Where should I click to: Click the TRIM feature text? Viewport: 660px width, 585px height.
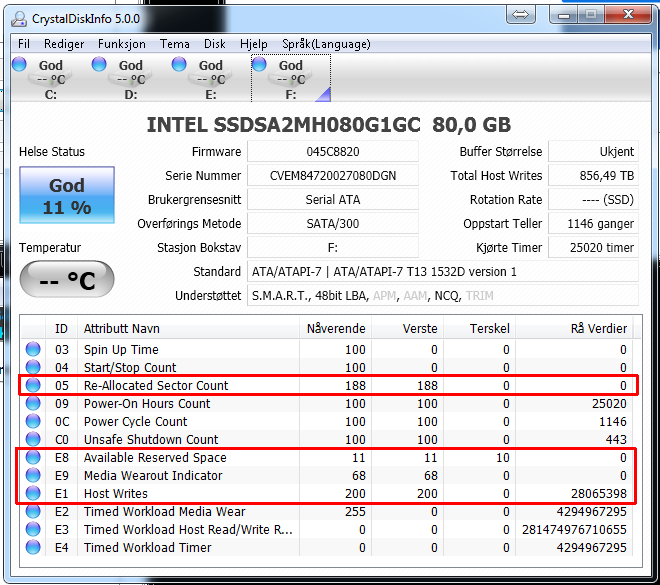[x=479, y=296]
